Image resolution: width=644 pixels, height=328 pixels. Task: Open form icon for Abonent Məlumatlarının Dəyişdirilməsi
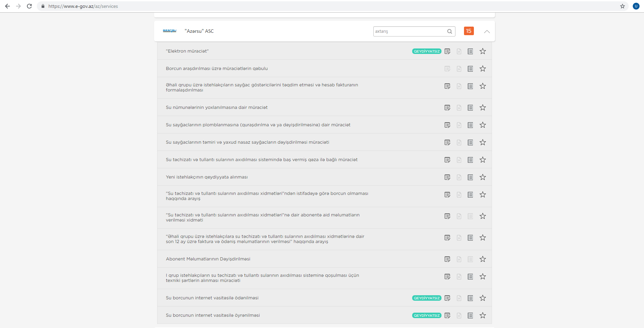(447, 259)
